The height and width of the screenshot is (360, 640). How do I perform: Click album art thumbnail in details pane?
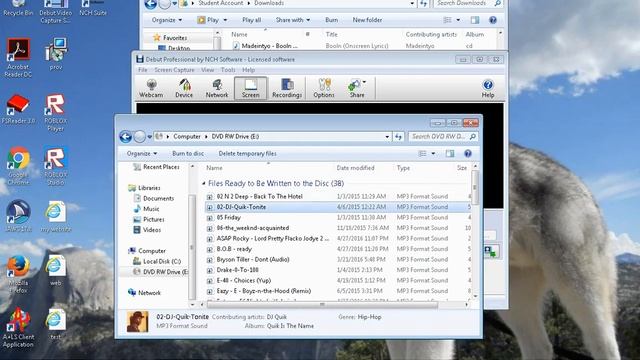click(138, 322)
